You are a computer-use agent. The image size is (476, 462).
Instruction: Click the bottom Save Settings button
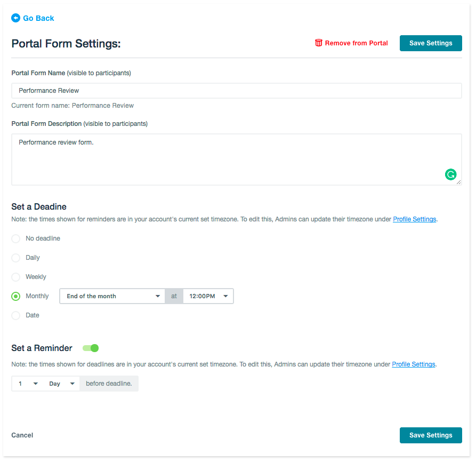click(431, 435)
